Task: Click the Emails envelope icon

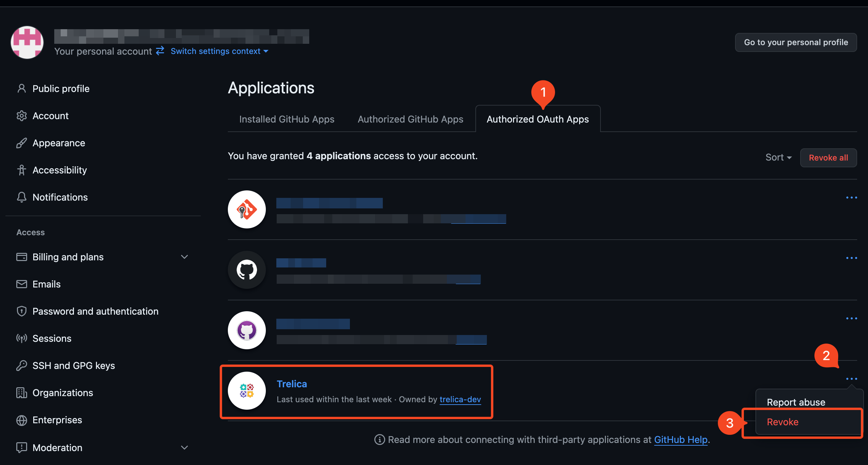Action: (x=22, y=284)
